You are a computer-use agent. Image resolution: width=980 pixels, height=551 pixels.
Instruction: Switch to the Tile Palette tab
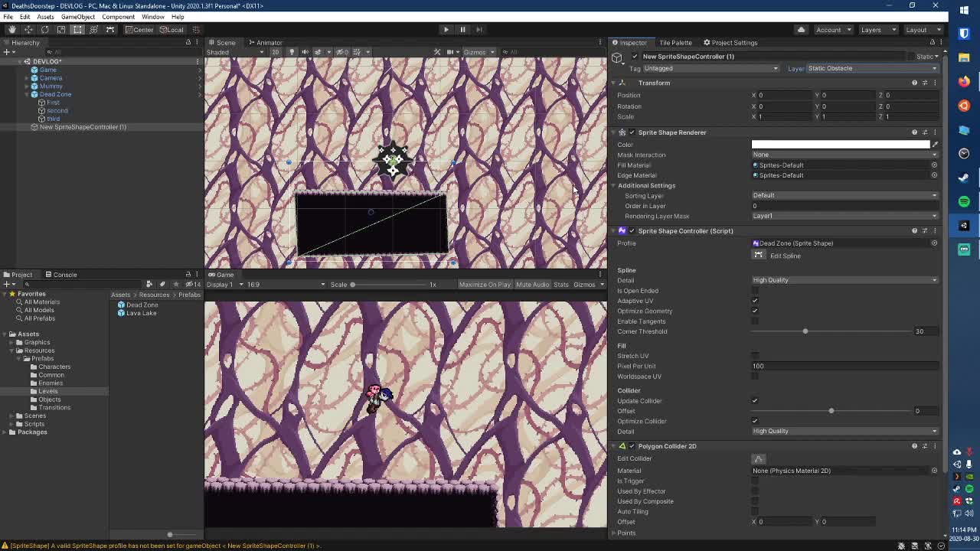pos(677,42)
